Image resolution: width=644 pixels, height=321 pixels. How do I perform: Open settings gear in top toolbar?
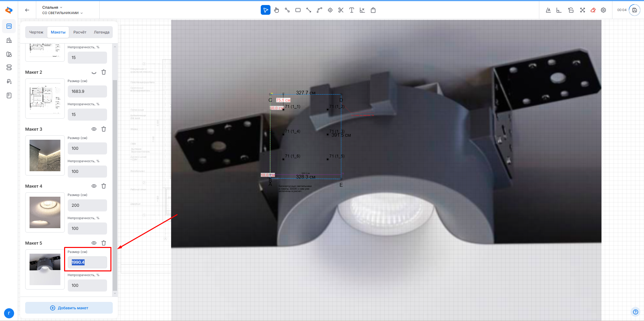[603, 10]
